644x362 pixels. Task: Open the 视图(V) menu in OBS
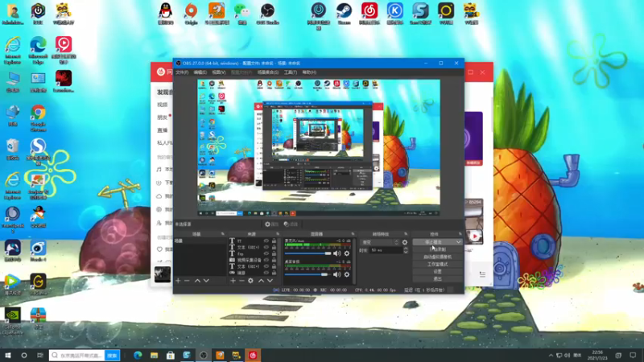point(219,72)
